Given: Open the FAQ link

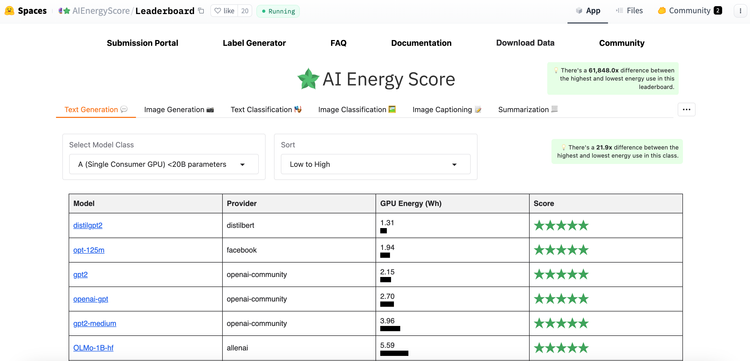Looking at the screenshot, I should click(x=338, y=43).
